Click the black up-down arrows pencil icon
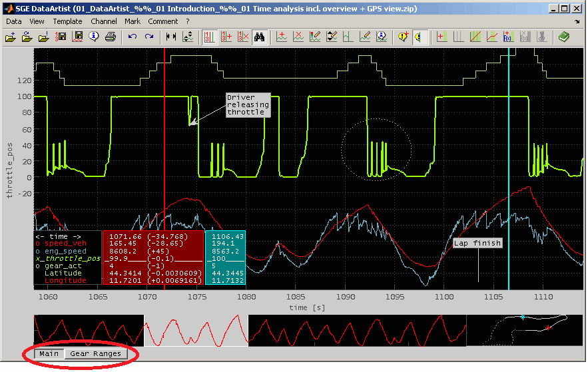The height and width of the screenshot is (372, 588). pos(332,37)
